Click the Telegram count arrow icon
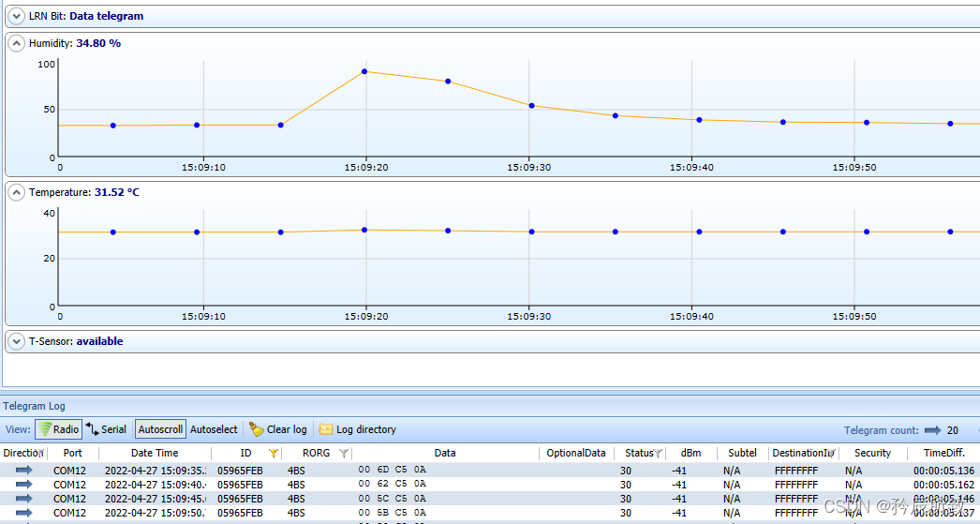Image resolution: width=980 pixels, height=524 pixels. (932, 430)
